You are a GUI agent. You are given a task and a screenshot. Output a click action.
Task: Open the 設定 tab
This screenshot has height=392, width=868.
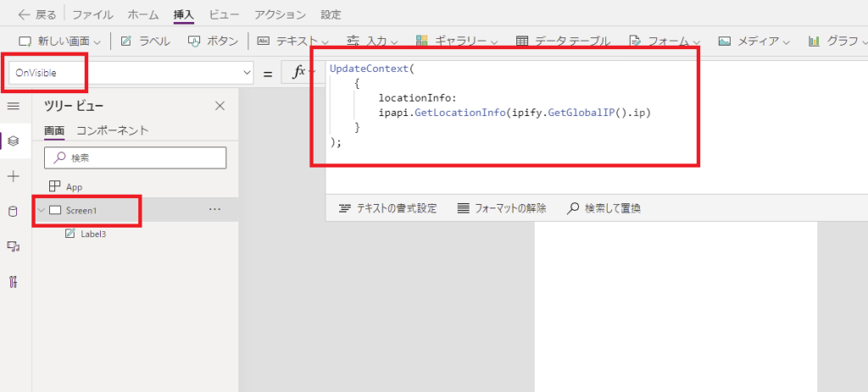tap(331, 15)
